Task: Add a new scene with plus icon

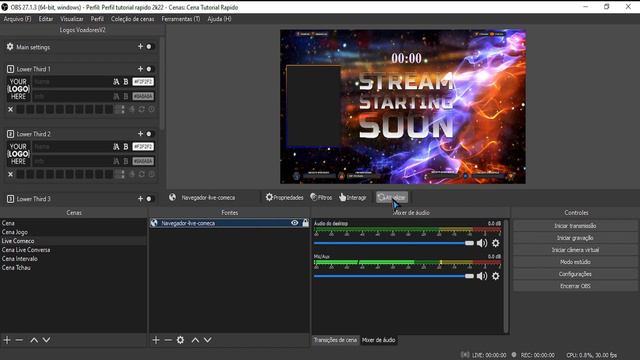Action: coord(7,340)
